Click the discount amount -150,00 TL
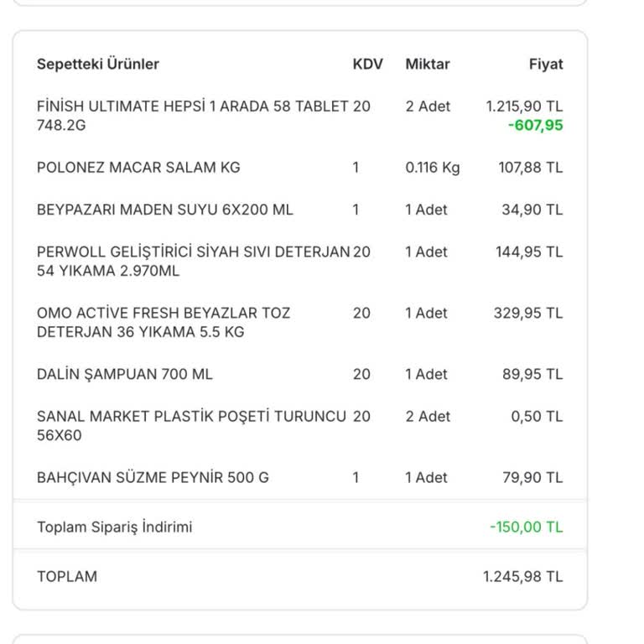The image size is (644, 644). (x=527, y=527)
